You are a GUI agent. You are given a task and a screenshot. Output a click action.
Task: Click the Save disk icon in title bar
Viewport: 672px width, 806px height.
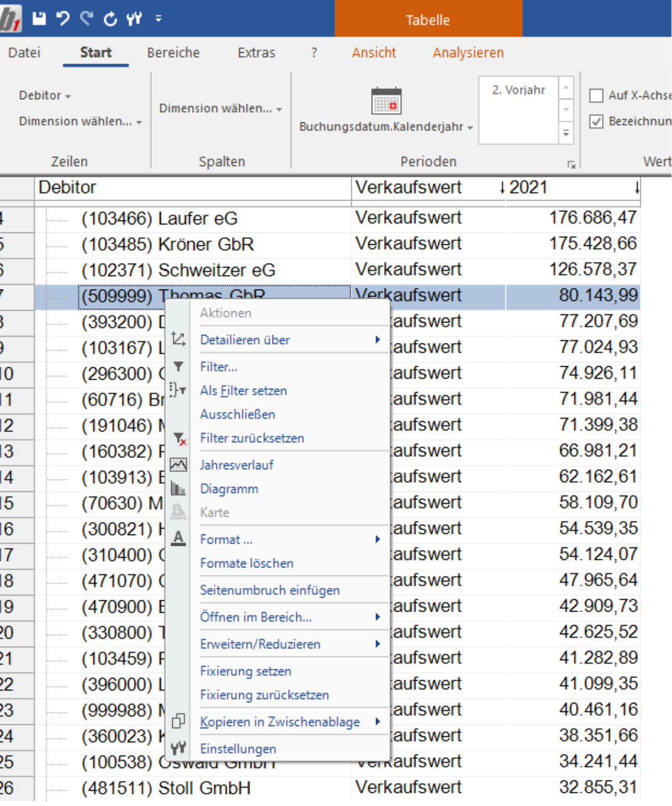[39, 19]
